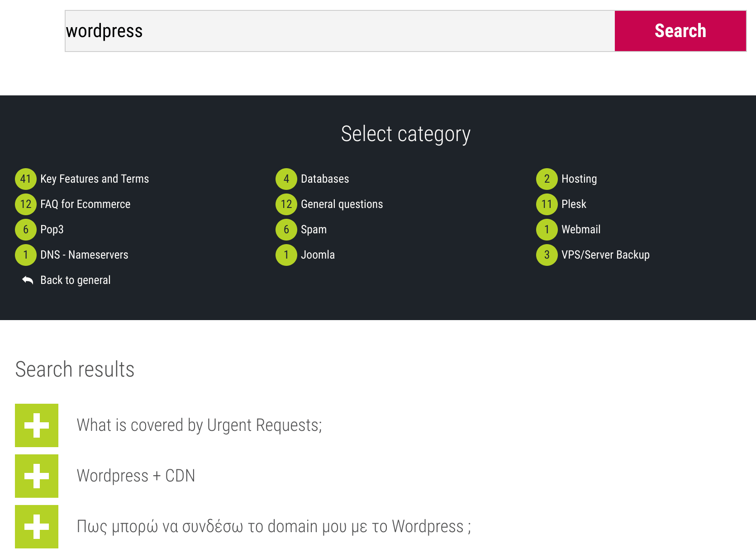This screenshot has width=756, height=557.
Task: Click the 2 count badge beside Hosting
Action: 547,179
